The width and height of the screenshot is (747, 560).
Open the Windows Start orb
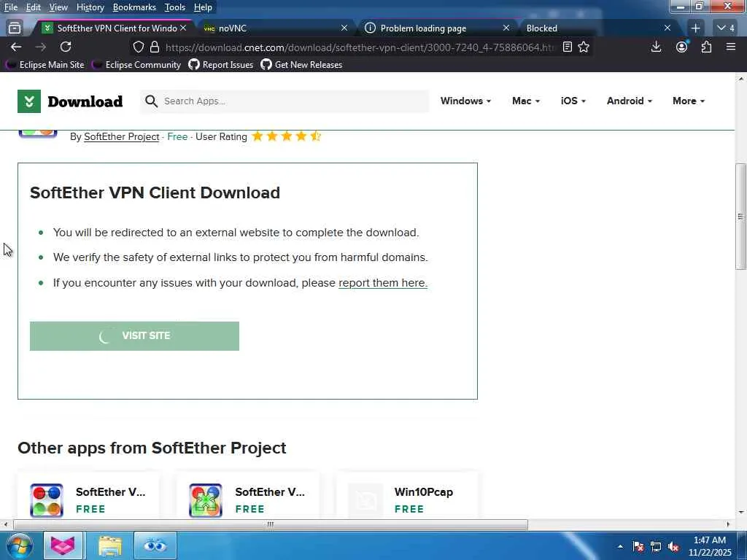(19, 545)
